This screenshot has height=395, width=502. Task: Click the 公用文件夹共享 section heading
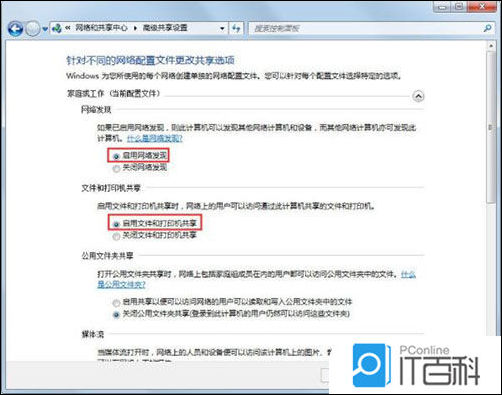[x=107, y=256]
